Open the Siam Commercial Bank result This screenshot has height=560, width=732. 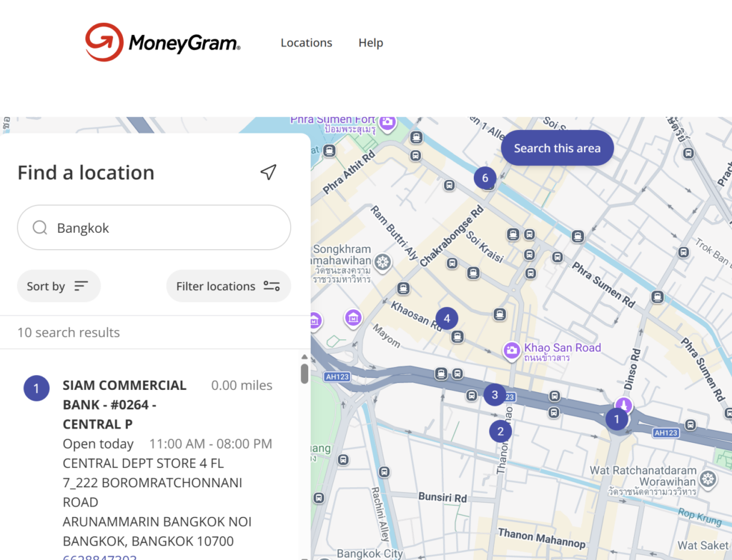click(x=124, y=404)
